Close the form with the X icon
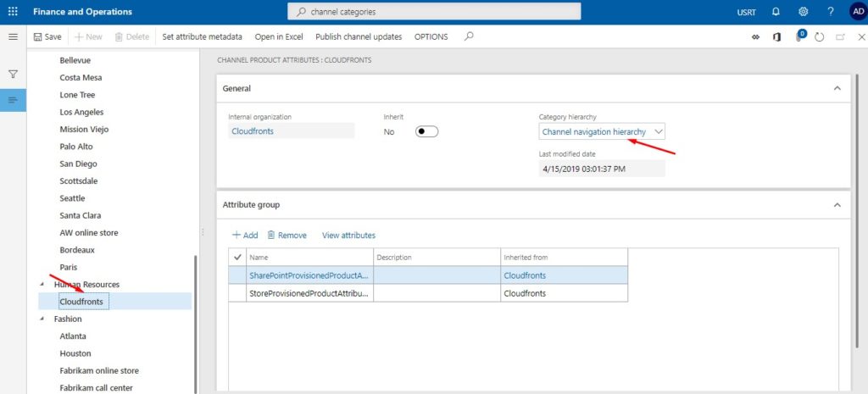 (x=861, y=37)
